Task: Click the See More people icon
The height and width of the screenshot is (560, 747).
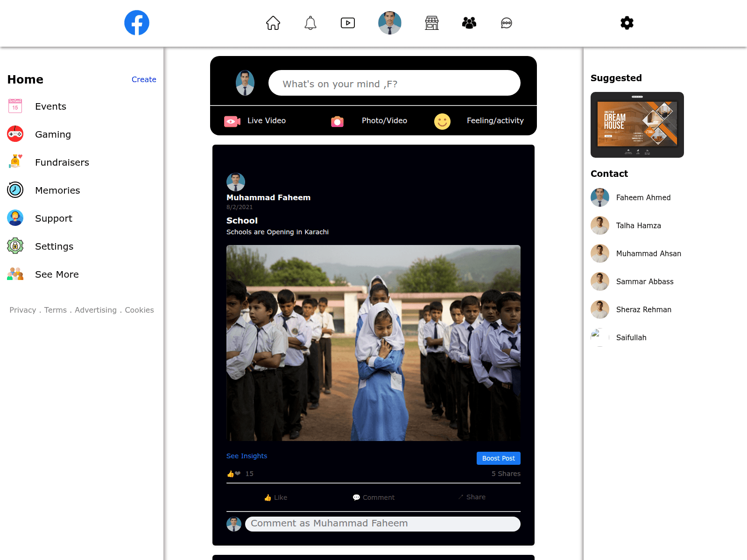Action: 15,274
